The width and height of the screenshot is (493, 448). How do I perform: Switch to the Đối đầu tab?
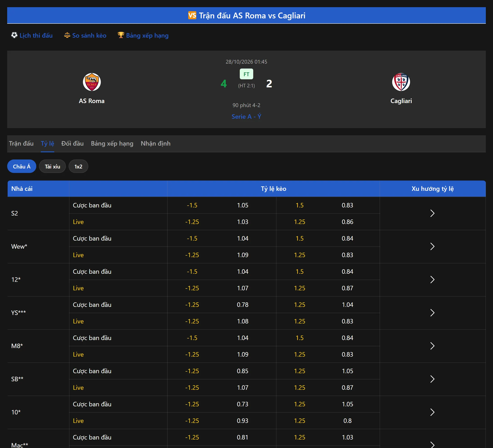point(72,143)
